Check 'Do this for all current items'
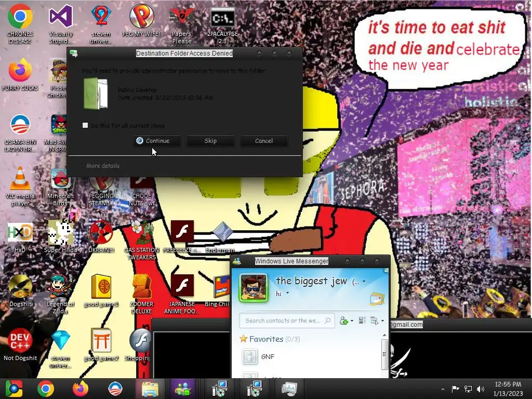Image resolution: width=532 pixels, height=399 pixels. coord(85,125)
